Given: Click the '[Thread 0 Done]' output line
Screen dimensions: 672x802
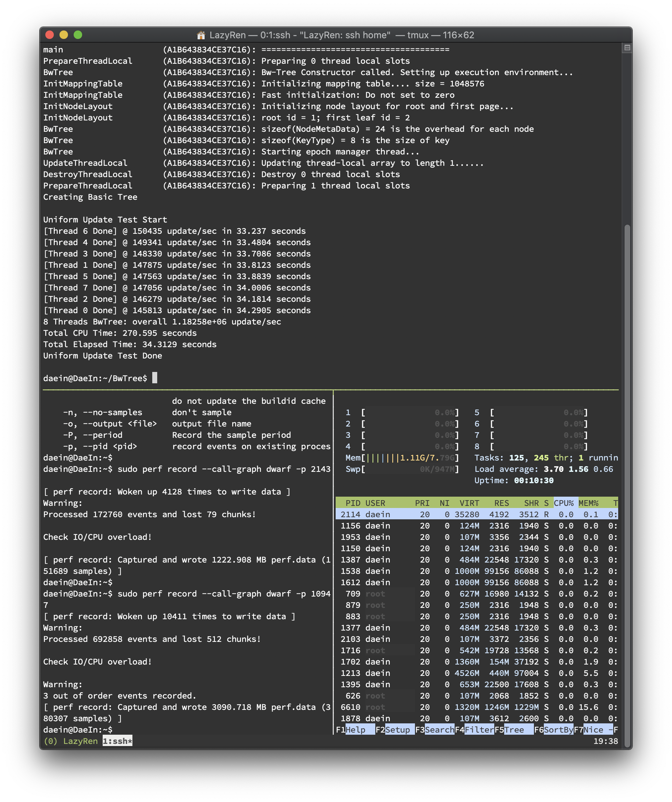Looking at the screenshot, I should pos(177,310).
